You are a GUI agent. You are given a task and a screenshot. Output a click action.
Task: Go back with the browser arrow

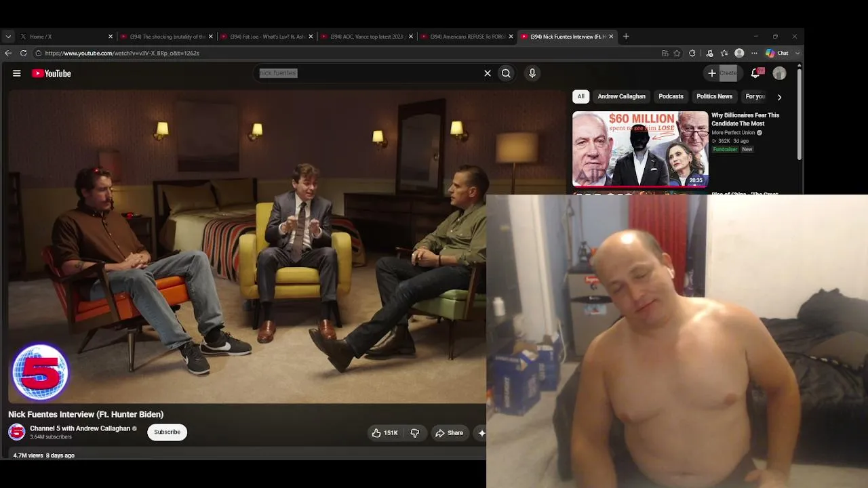click(x=8, y=53)
